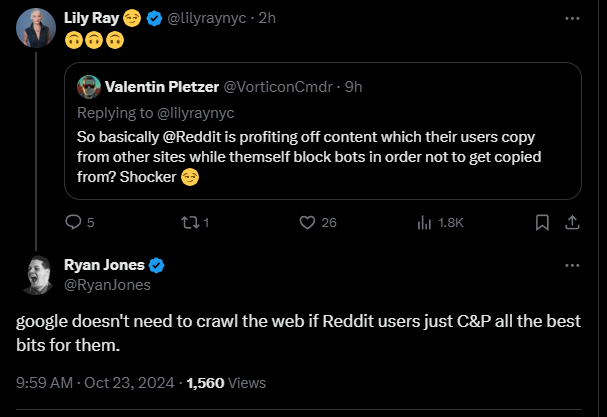Bookmark Lily Ray's post

point(542,222)
